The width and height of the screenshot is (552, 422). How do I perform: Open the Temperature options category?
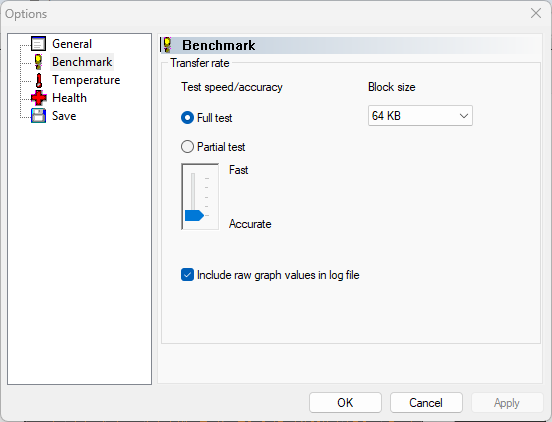86,80
